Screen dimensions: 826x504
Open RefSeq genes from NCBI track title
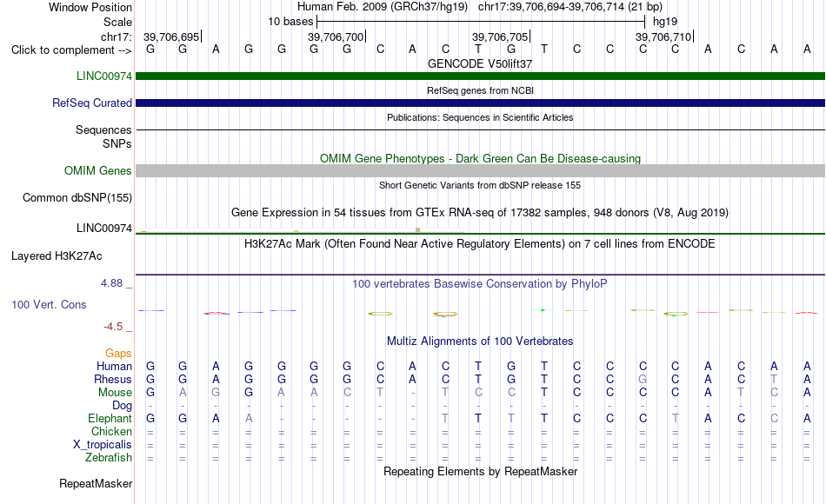pos(480,90)
